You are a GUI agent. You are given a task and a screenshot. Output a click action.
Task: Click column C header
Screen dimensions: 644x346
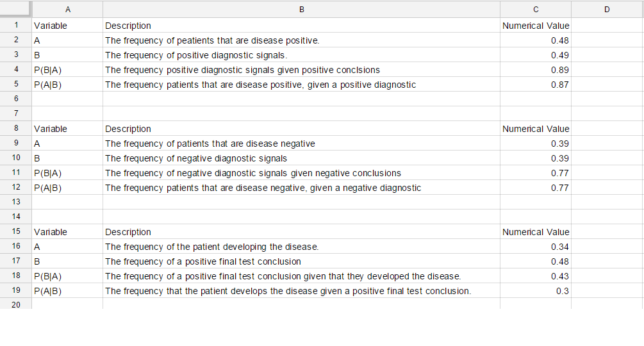coord(535,9)
